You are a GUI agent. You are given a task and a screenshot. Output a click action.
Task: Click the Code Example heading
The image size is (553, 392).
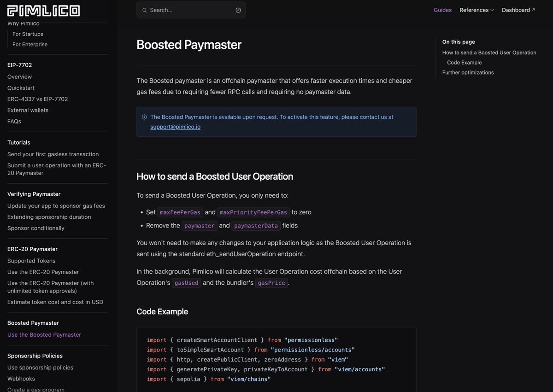click(x=162, y=312)
